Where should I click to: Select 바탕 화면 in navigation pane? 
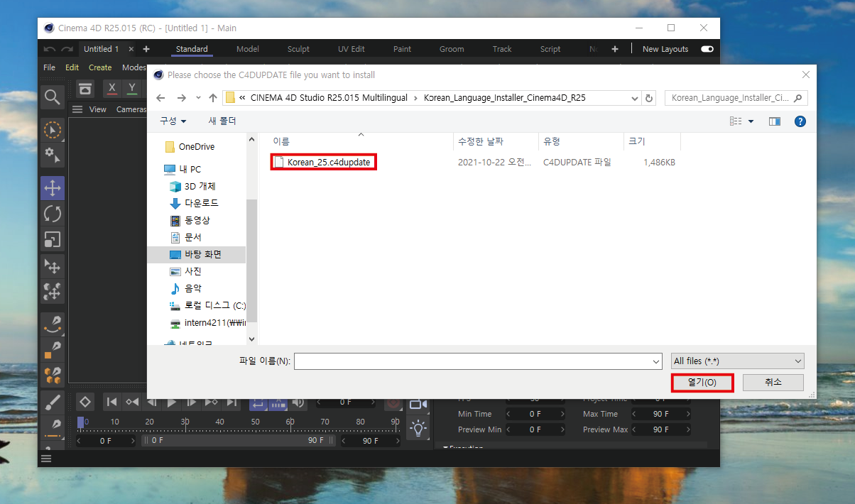click(196, 254)
